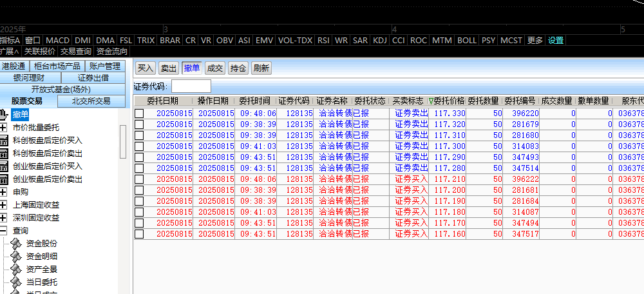Collapse the 查询 tree node
This screenshot has height=294, width=644.
click(4, 230)
